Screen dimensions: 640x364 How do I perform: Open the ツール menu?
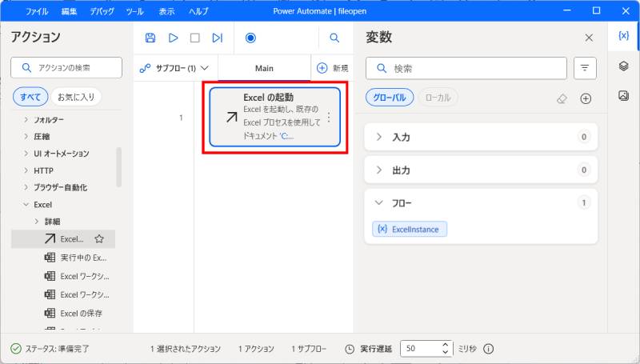point(134,11)
